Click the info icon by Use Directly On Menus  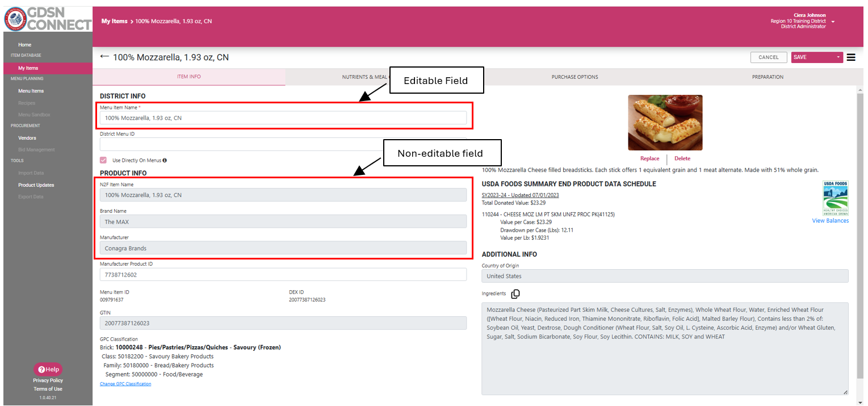(x=165, y=161)
